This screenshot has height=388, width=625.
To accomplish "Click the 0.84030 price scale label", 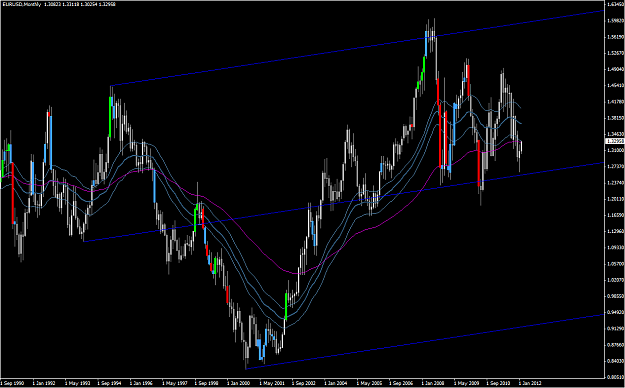I will [x=615, y=361].
